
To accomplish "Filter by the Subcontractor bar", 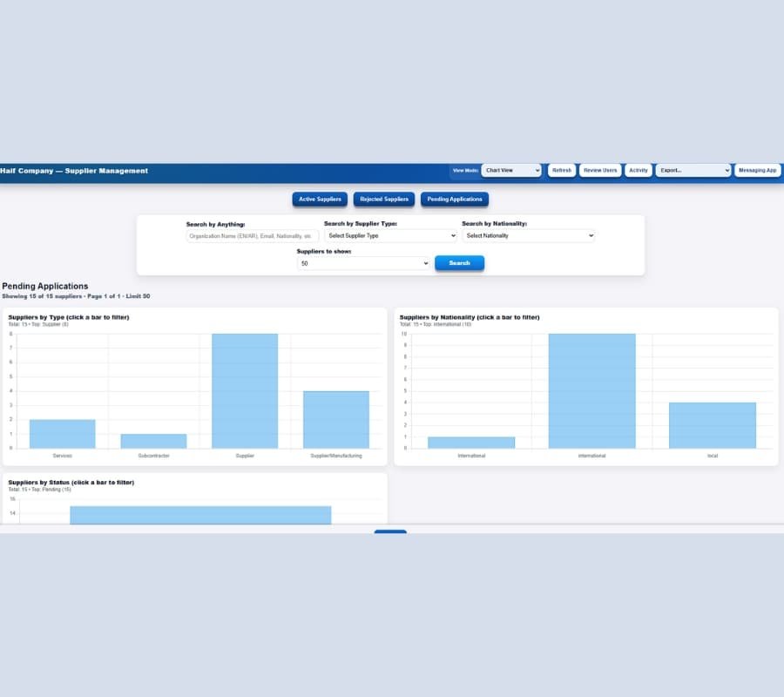I will point(153,440).
